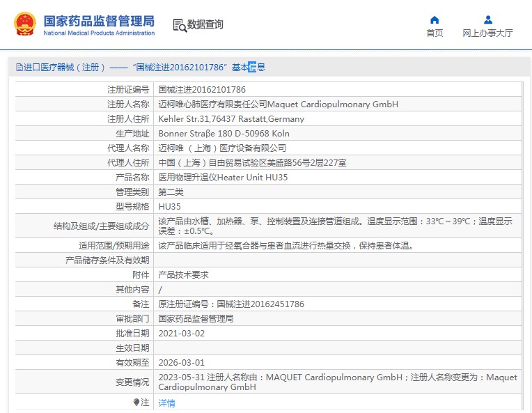Viewport: 532px width, 413px height.
Task: Select the 代理人住所 label
Action: tap(128, 162)
